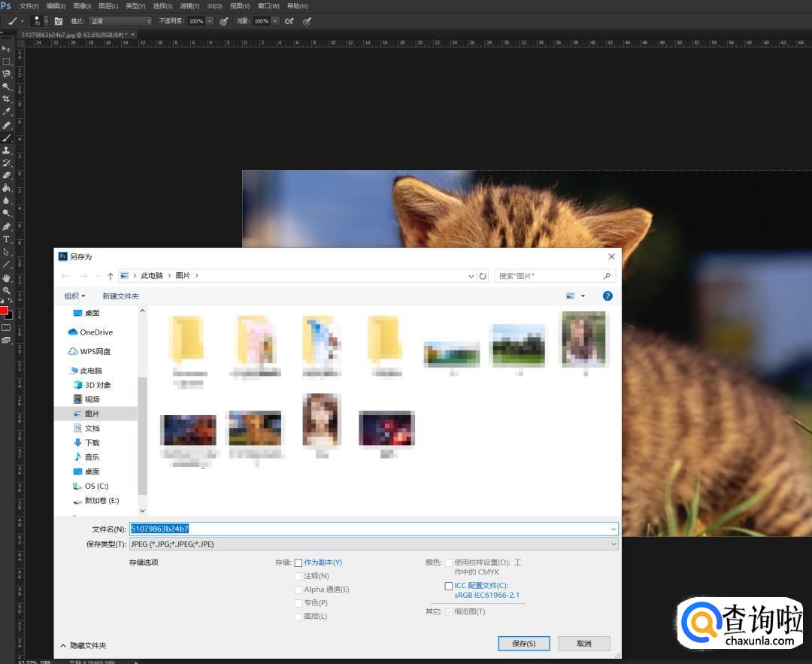Click the red foreground color swatch
This screenshot has width=812, height=664.
click(x=4, y=311)
